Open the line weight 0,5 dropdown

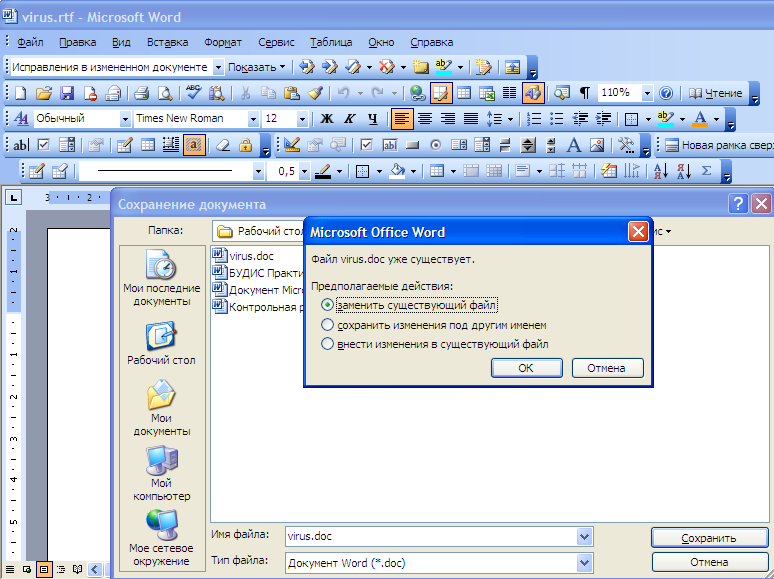[x=305, y=171]
